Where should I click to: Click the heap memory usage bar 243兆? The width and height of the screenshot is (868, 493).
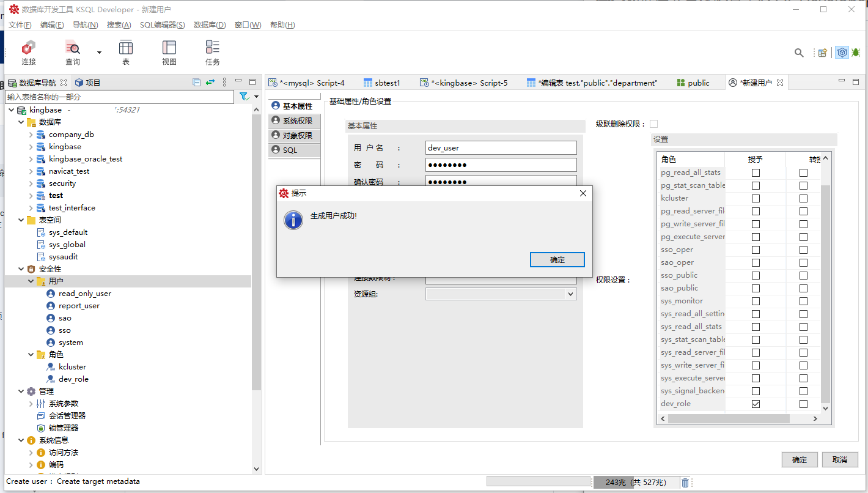(636, 482)
